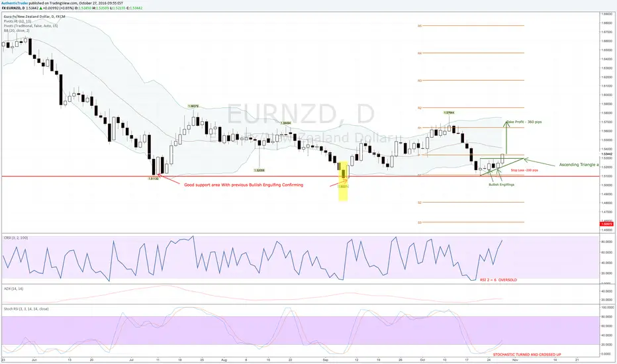Select the 'Good support area With previous Bullish Engulfing' note
Viewport: 617px width, 364px height.
pos(244,185)
